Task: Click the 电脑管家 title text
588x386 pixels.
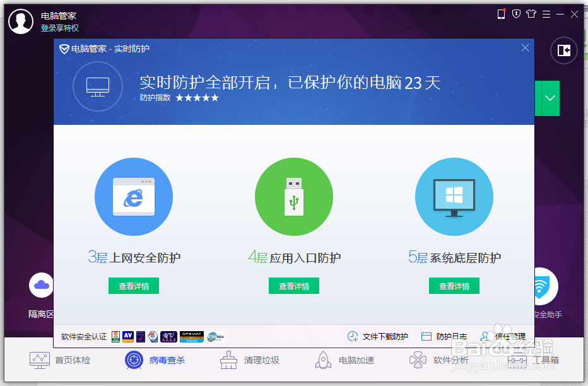Action: (59, 16)
